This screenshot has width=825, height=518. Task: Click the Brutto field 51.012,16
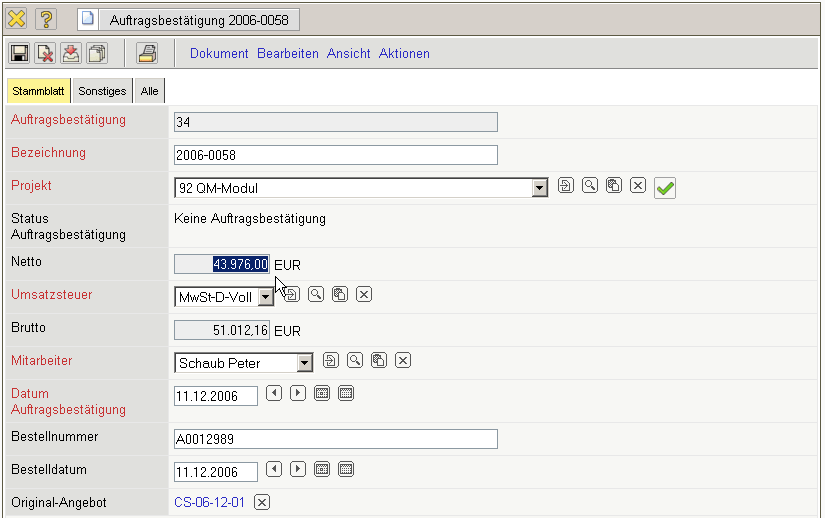tap(222, 330)
